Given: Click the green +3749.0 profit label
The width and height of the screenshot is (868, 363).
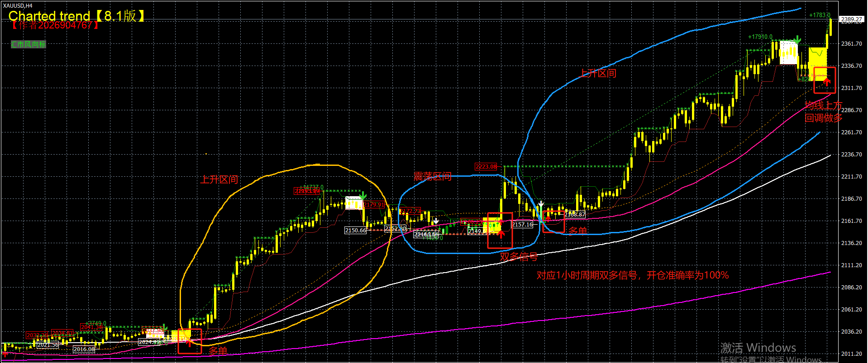Looking at the screenshot, I should [95, 324].
